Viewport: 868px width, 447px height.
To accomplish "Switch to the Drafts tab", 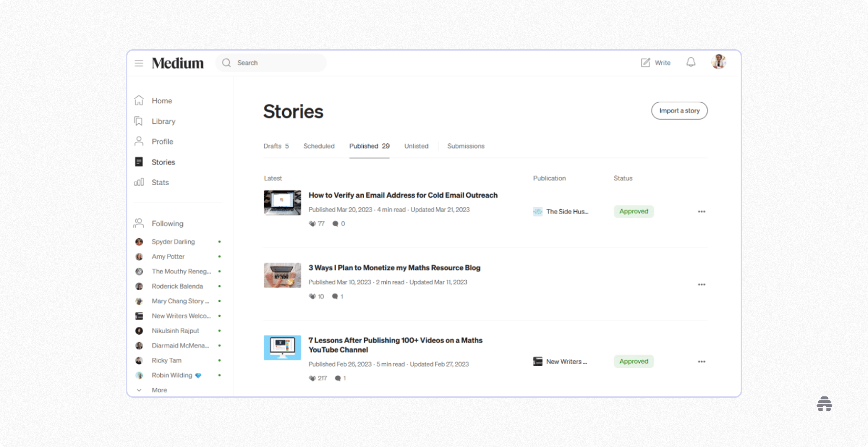I will click(x=276, y=146).
